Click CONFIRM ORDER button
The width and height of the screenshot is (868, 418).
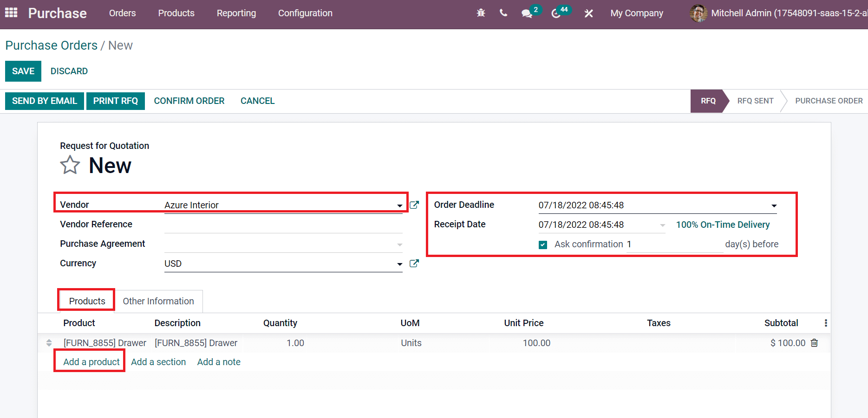pyautogui.click(x=189, y=101)
